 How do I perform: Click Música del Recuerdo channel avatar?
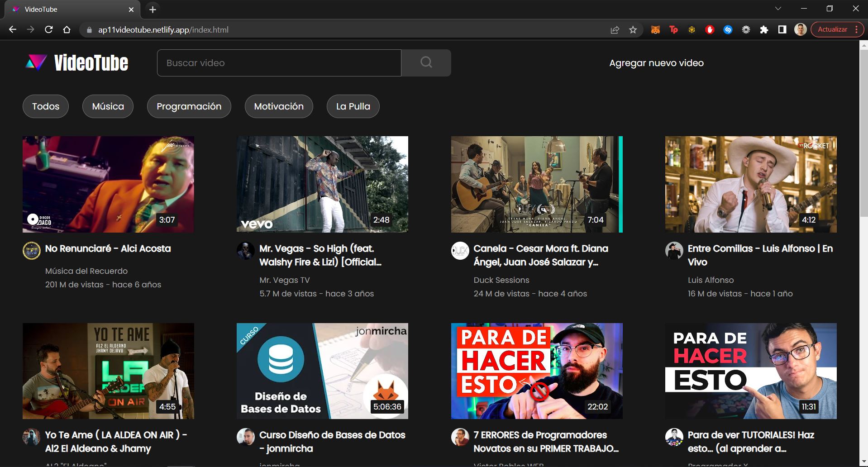(x=32, y=251)
